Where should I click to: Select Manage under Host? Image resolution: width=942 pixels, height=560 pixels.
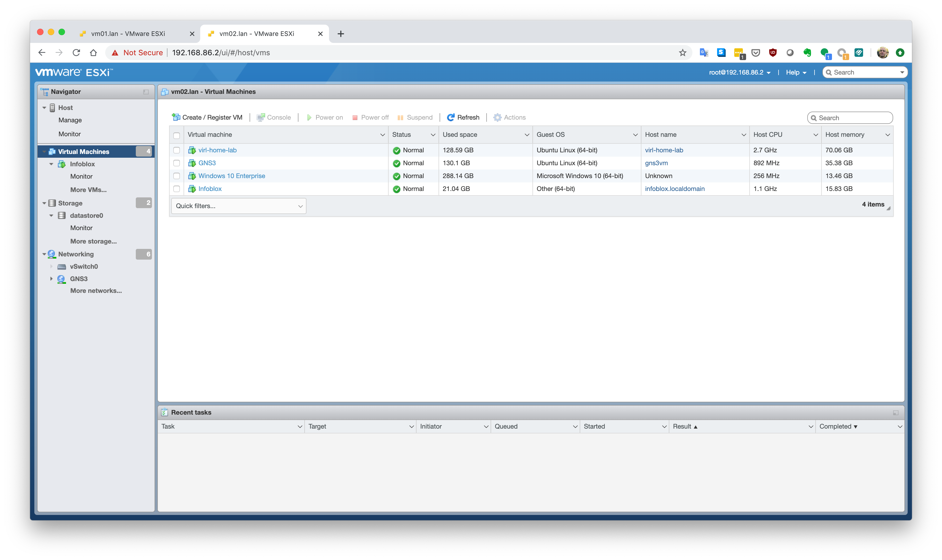click(70, 120)
